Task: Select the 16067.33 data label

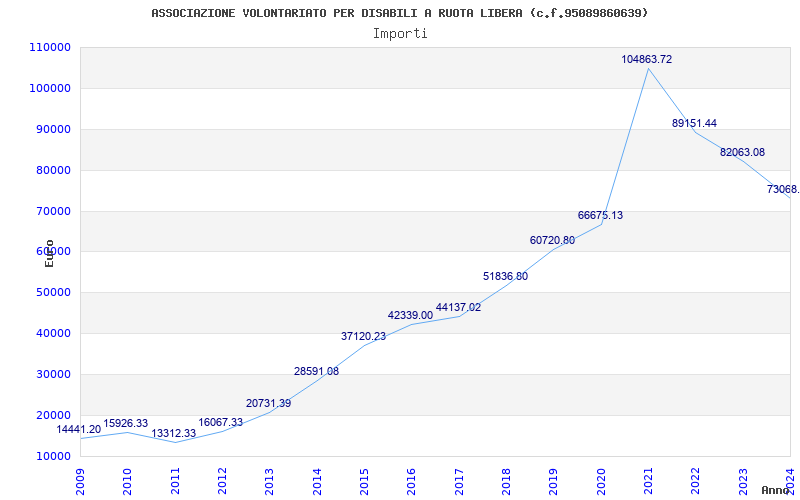Action: 220,422
